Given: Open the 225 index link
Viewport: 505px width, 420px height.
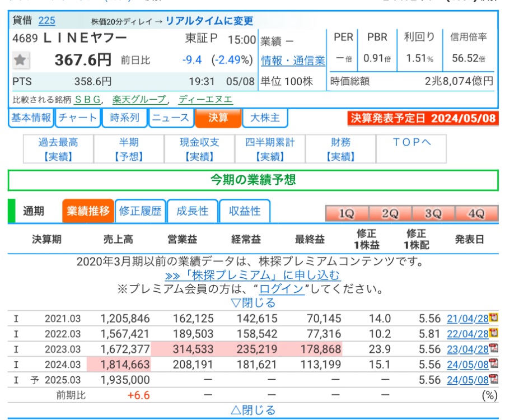Looking at the screenshot, I should coord(46,21).
